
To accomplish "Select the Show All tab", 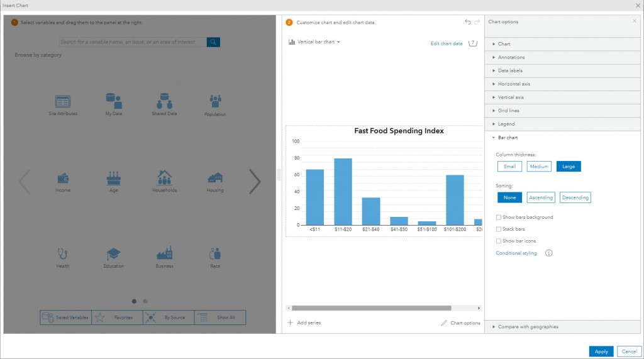I will click(220, 318).
